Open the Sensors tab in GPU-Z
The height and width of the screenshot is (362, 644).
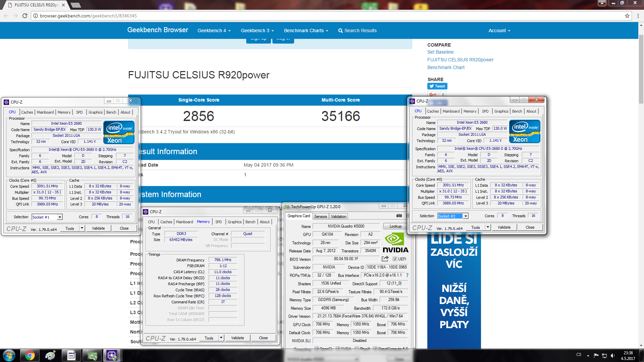pos(320,217)
